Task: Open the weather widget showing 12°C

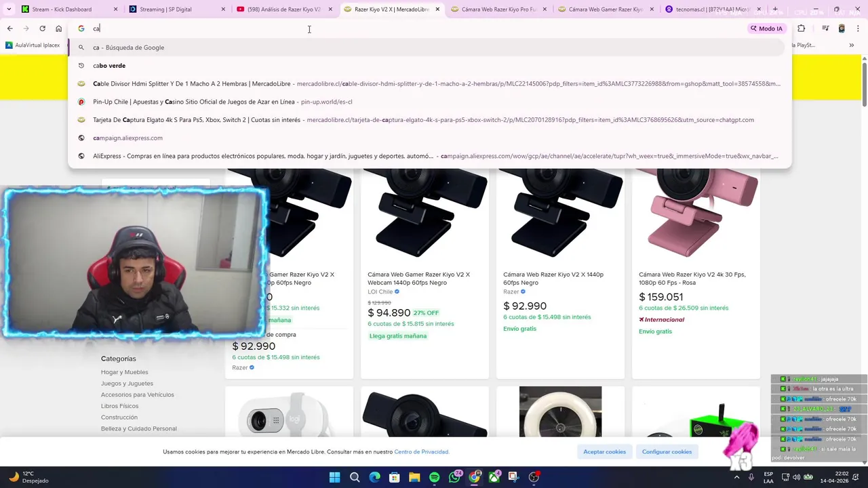Action: tap(31, 477)
